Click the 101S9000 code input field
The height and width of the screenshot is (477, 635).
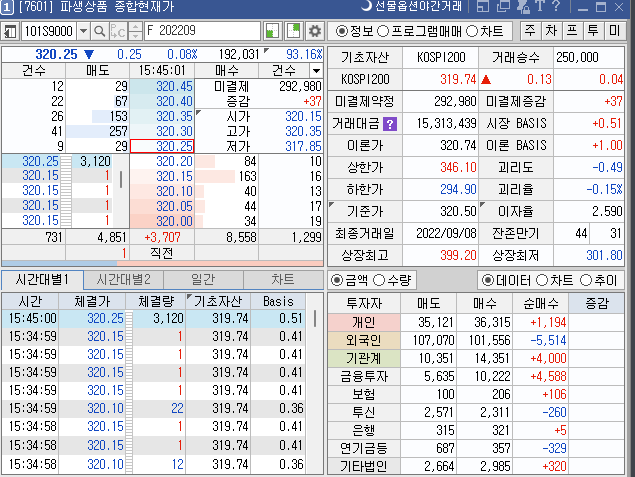(x=49, y=31)
